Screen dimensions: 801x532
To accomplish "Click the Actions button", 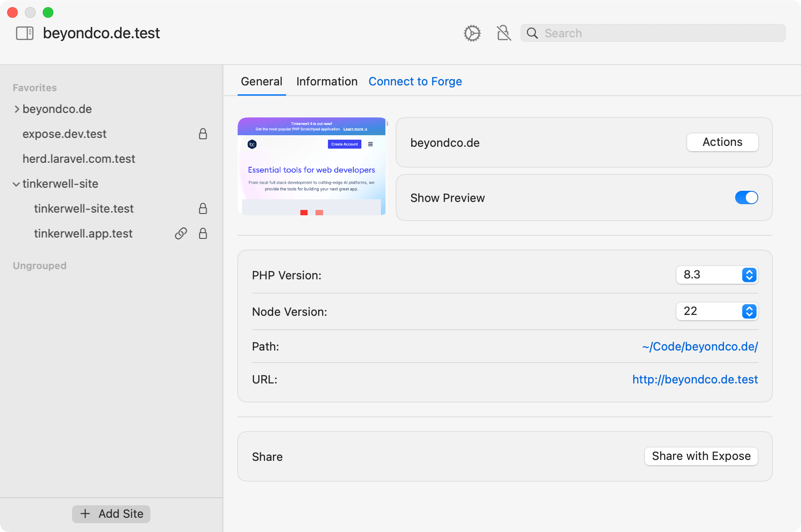I will tap(722, 142).
